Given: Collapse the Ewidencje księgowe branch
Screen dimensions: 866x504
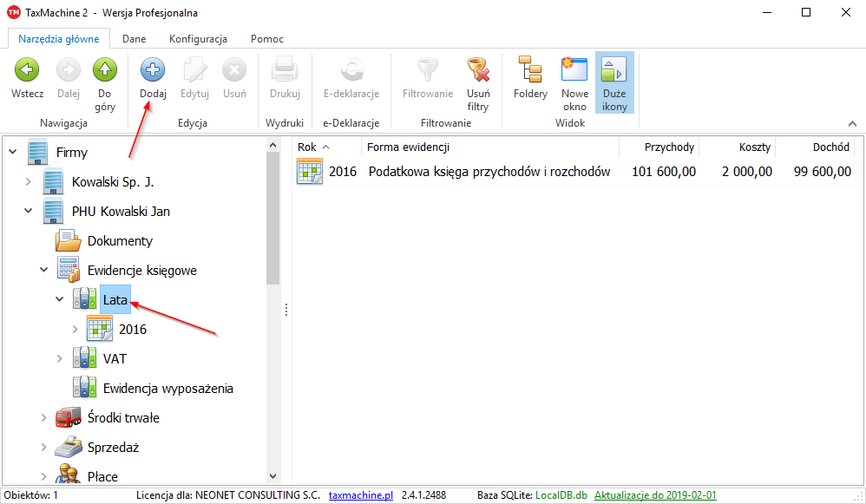Looking at the screenshot, I should coord(43,269).
